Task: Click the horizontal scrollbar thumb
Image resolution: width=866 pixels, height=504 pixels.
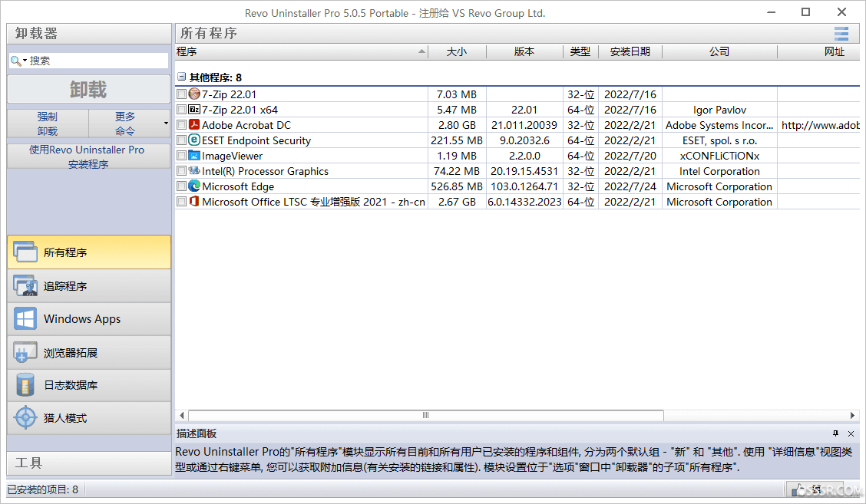Action: (x=425, y=415)
